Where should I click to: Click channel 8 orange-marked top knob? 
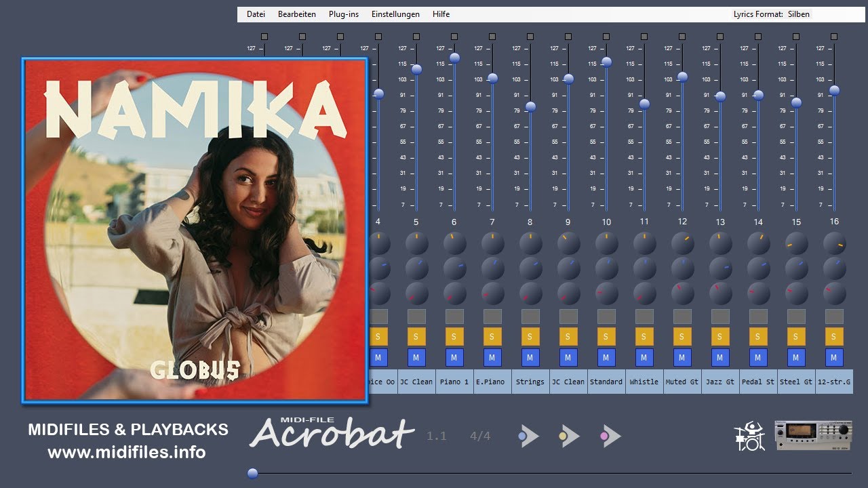tap(530, 243)
